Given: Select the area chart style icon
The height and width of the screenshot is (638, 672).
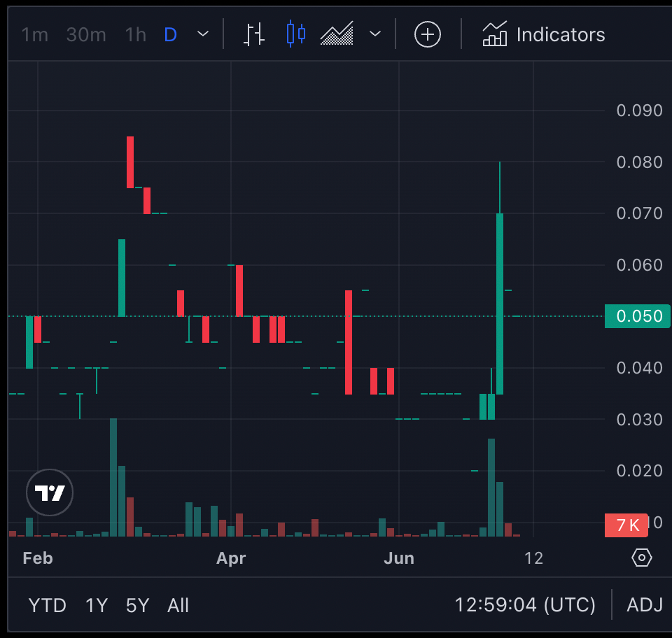Looking at the screenshot, I should click(337, 34).
